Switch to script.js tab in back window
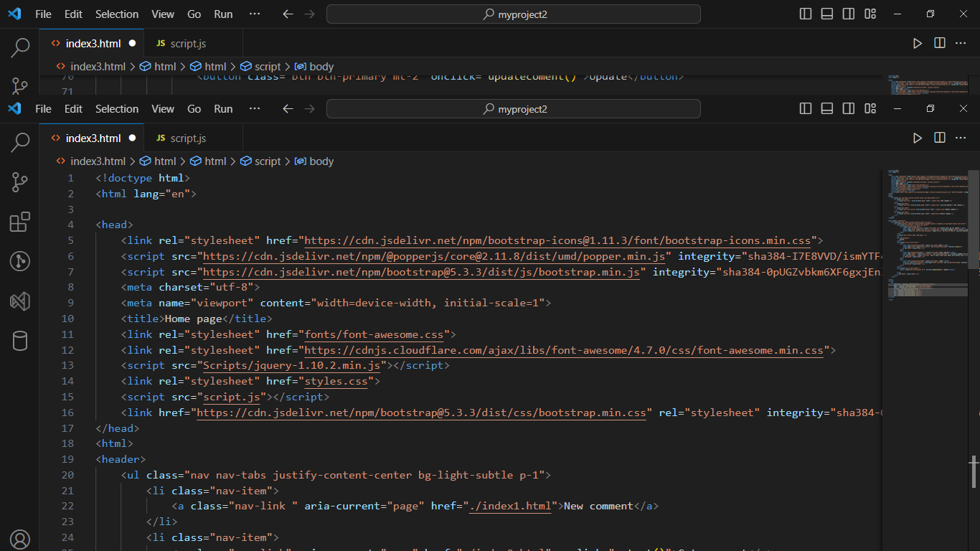980x551 pixels. 188,43
